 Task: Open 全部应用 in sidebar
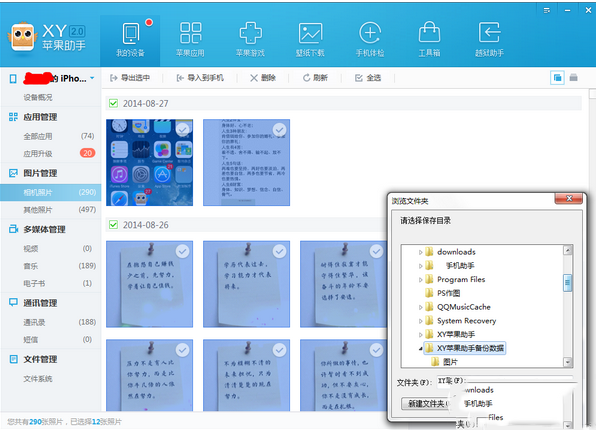pyautogui.click(x=38, y=136)
